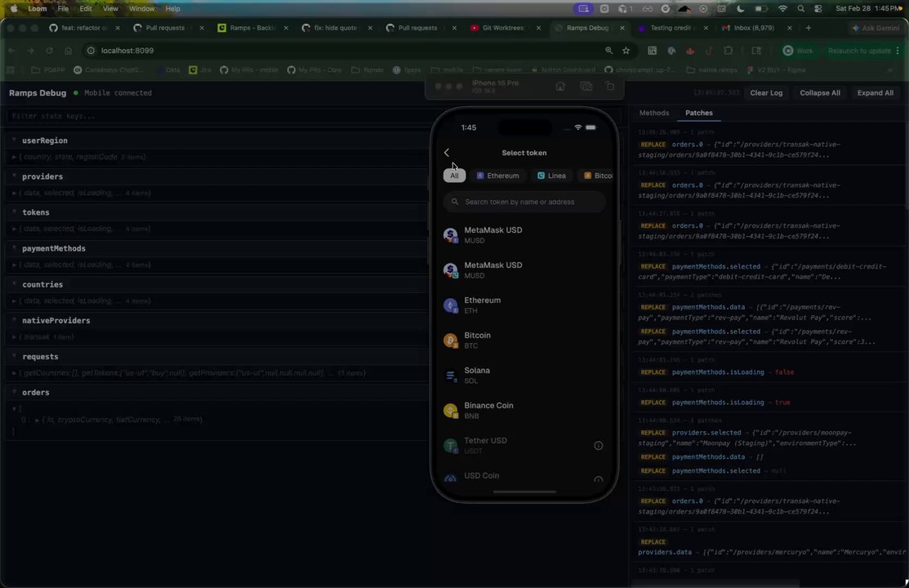
Task: Click the Ask Gemini button
Action: (x=876, y=28)
